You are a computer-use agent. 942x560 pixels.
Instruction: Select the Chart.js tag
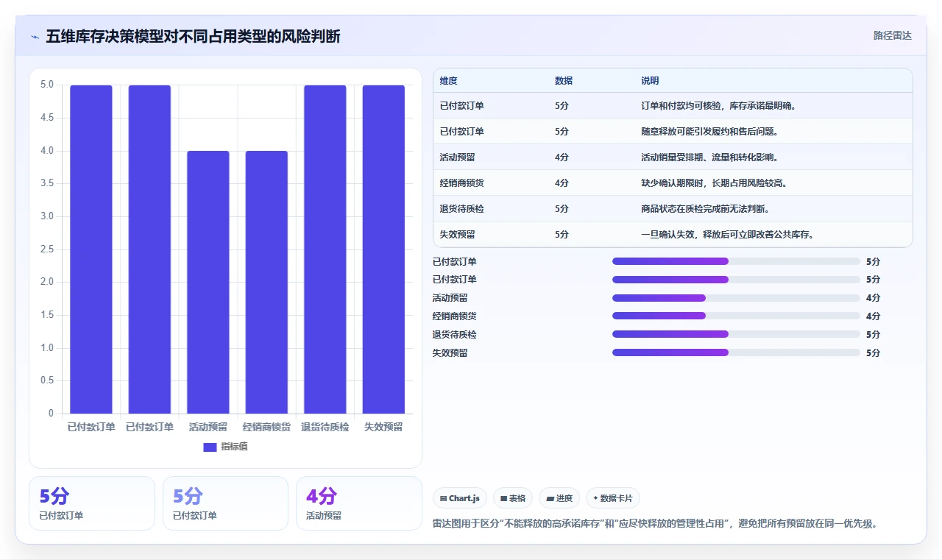point(460,498)
